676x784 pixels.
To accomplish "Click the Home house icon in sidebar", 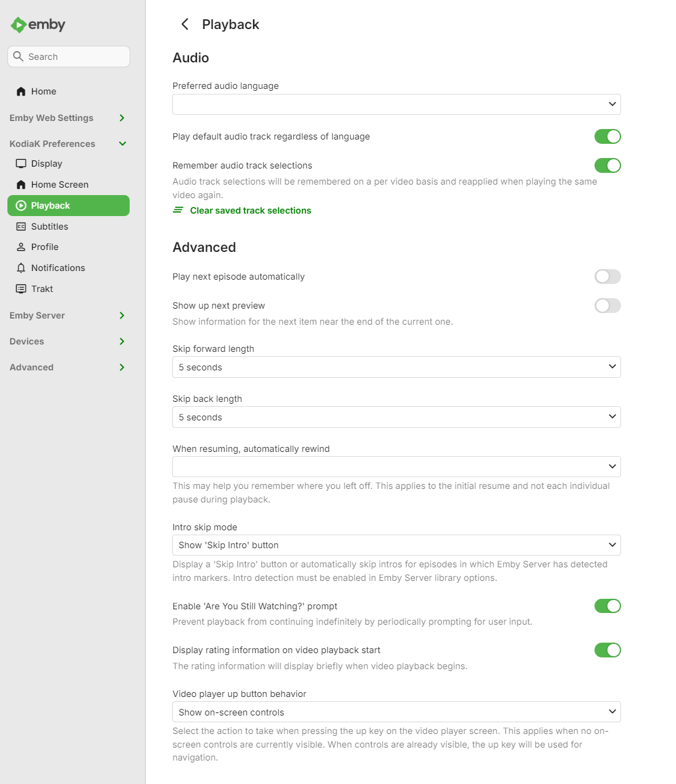I will (21, 91).
